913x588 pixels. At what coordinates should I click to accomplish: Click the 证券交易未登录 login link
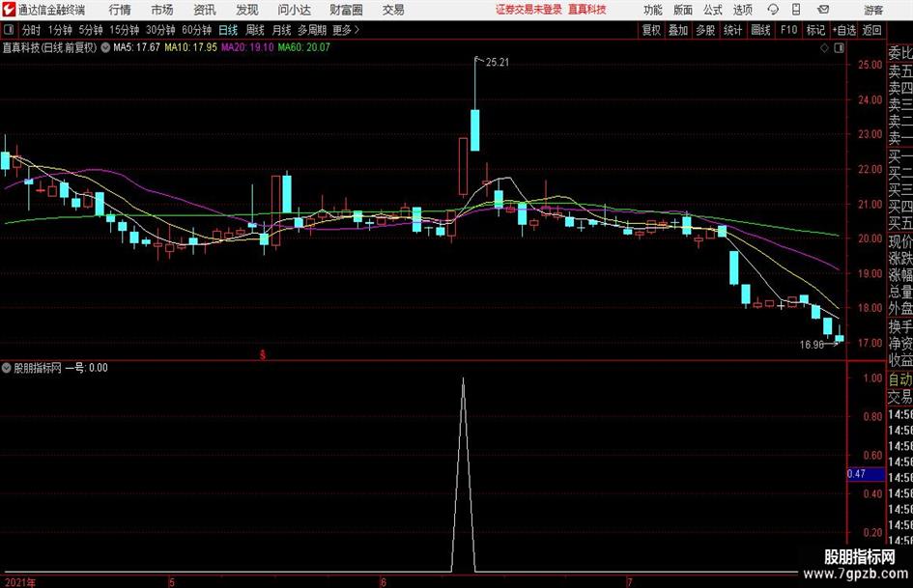coord(528,10)
